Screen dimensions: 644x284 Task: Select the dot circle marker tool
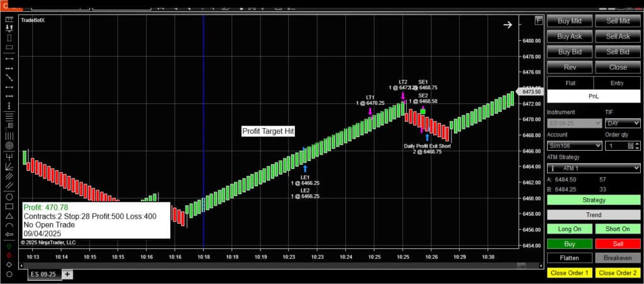9,274
